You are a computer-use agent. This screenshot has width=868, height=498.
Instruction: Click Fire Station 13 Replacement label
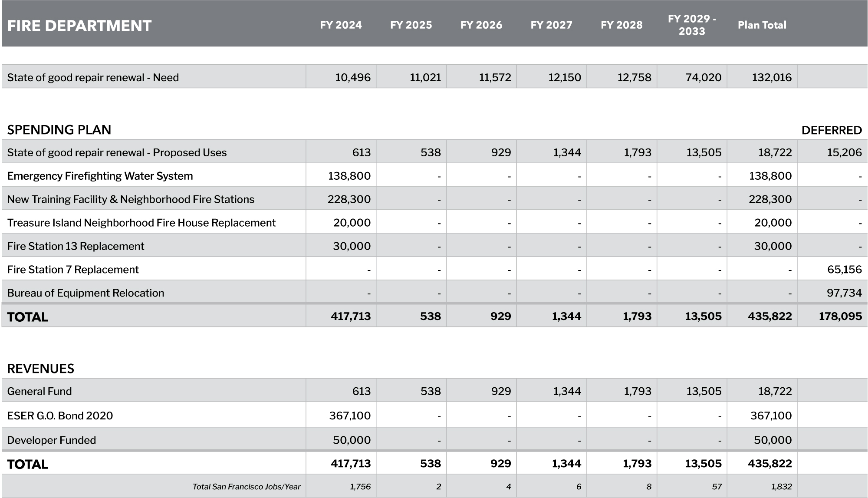coord(76,246)
